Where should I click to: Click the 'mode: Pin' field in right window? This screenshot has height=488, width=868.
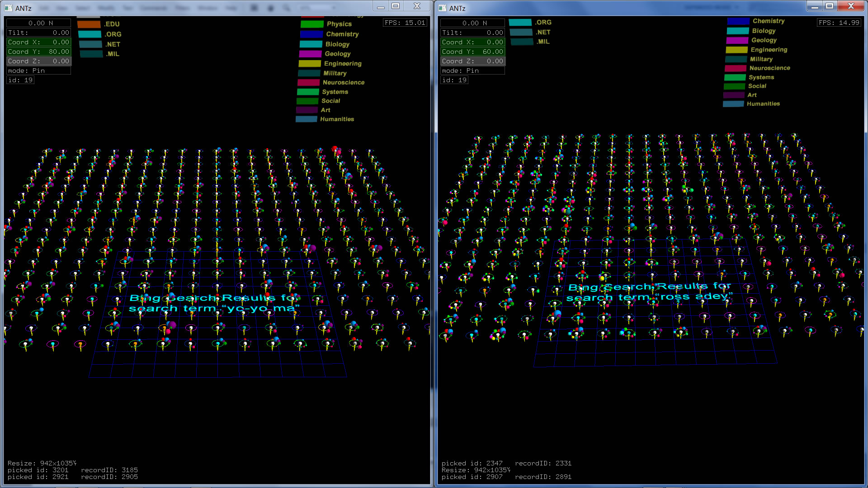472,70
